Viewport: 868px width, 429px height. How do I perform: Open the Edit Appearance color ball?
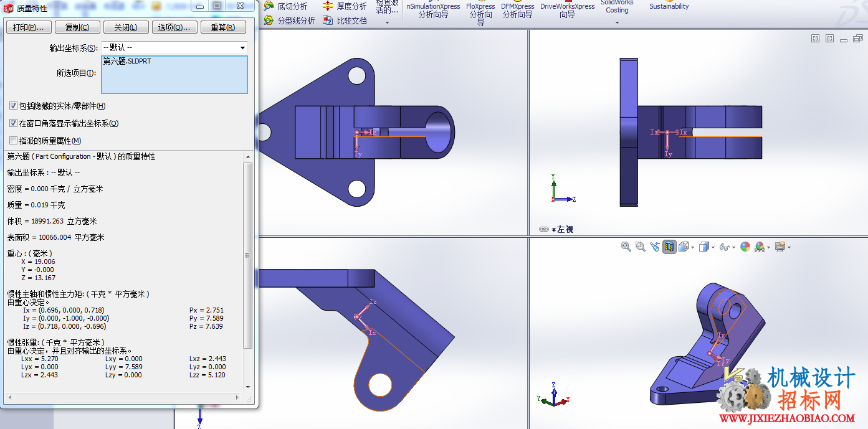click(745, 247)
